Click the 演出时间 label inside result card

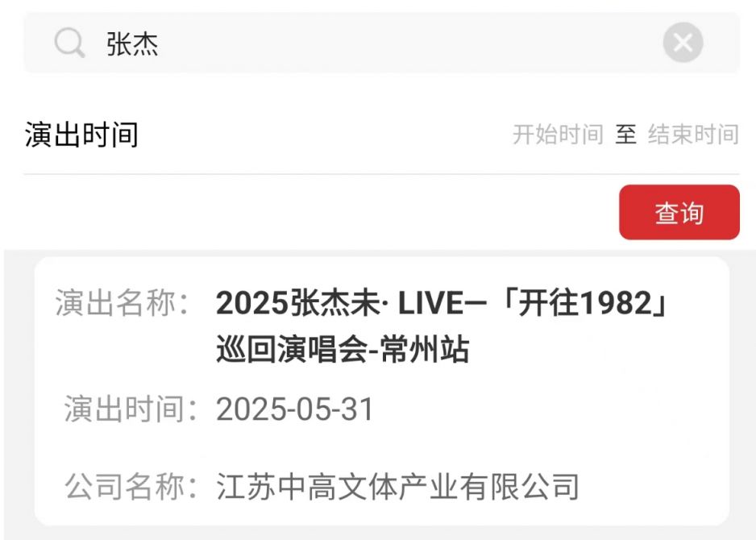click(131, 409)
